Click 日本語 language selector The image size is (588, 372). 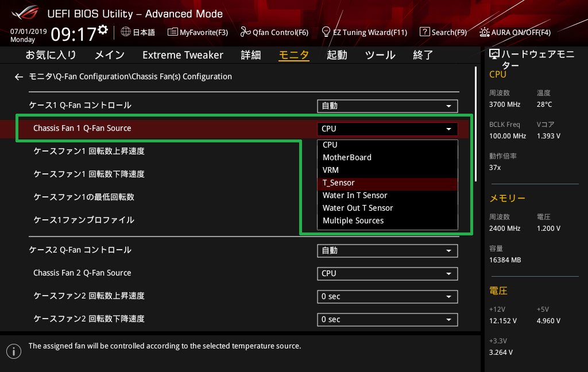(x=144, y=32)
